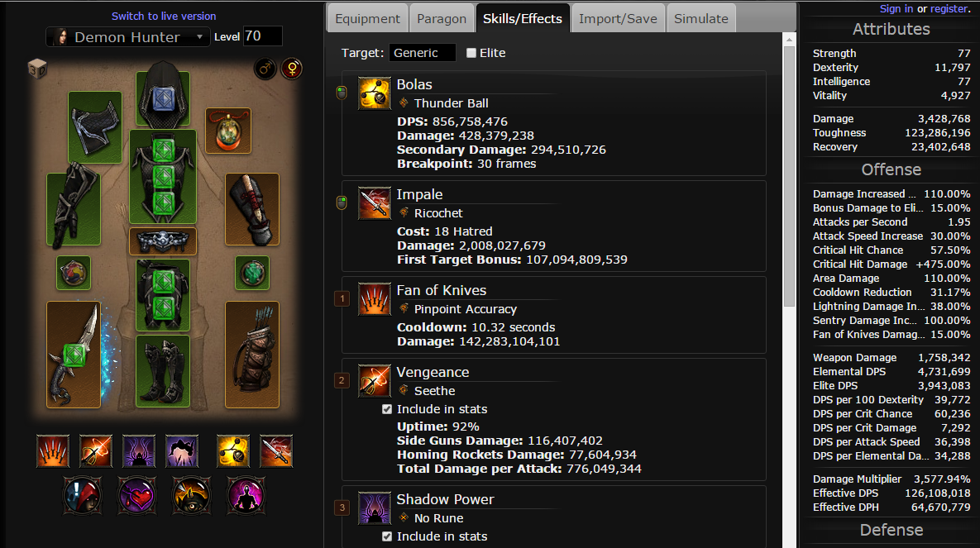980x548 pixels.
Task: Switch to the Paragon tab
Action: [442, 19]
